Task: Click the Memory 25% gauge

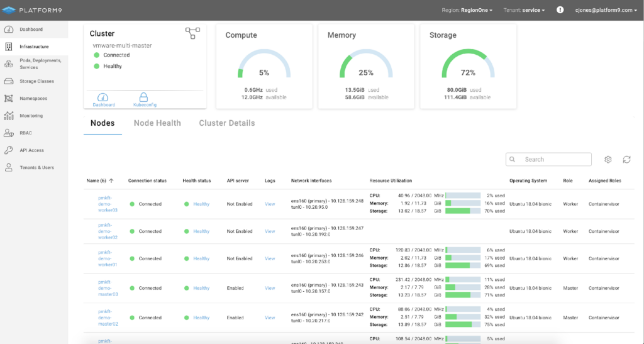Action: coord(366,64)
